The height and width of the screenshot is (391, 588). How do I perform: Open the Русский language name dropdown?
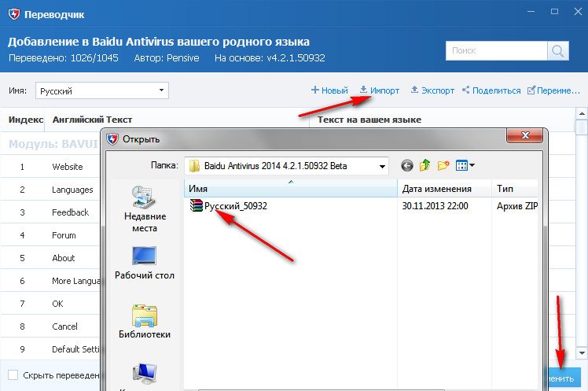point(102,90)
